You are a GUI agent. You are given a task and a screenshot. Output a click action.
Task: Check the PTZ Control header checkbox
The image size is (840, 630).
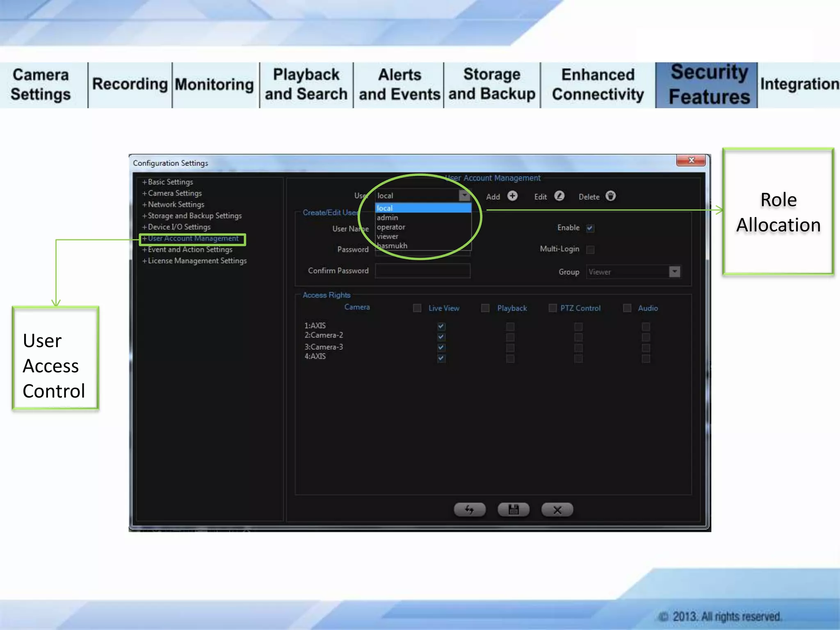click(552, 308)
